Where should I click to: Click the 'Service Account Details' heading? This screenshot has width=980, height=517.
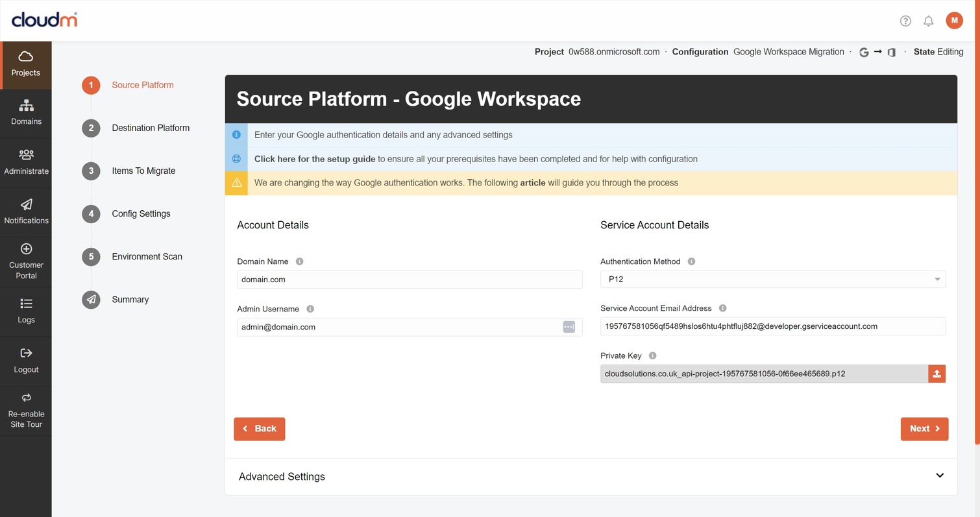[x=654, y=225]
